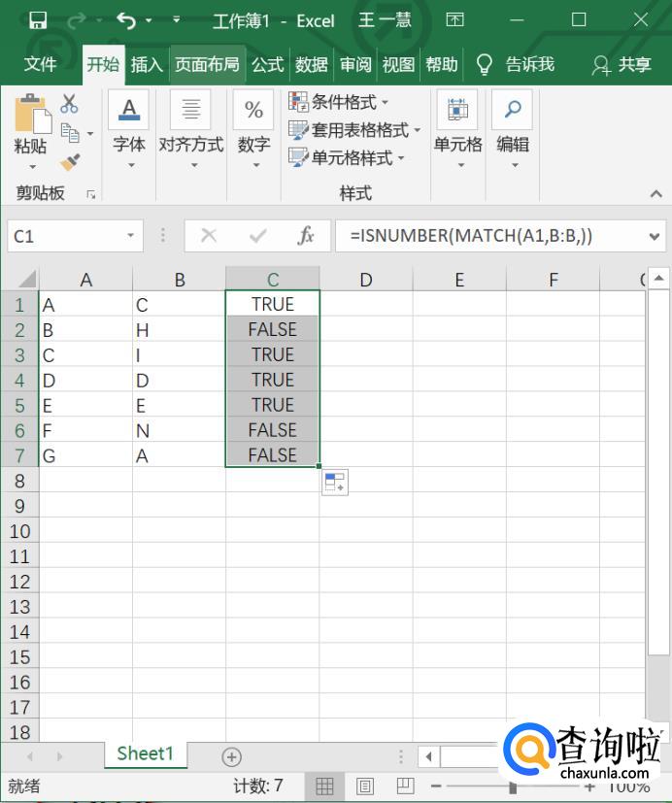Screen dimensions: 672x803
Task: Click the Enter checkmark in formula bar
Action: click(x=257, y=236)
